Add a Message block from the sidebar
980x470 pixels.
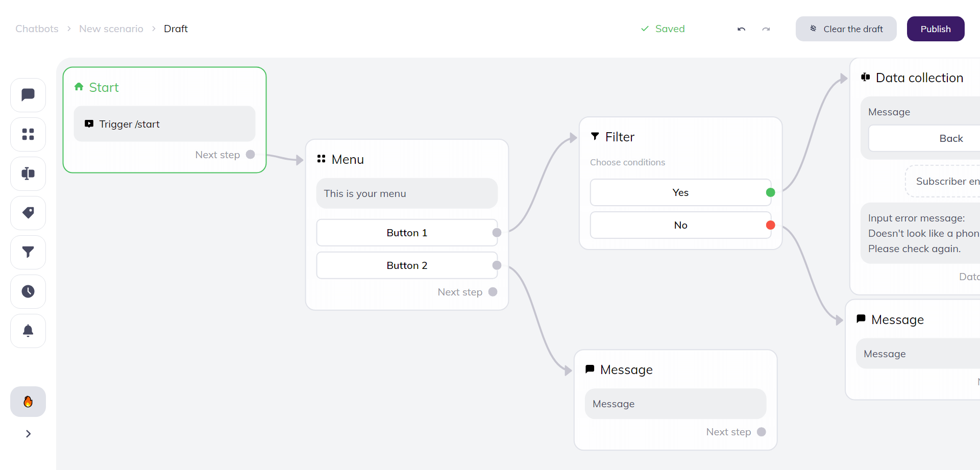point(28,95)
